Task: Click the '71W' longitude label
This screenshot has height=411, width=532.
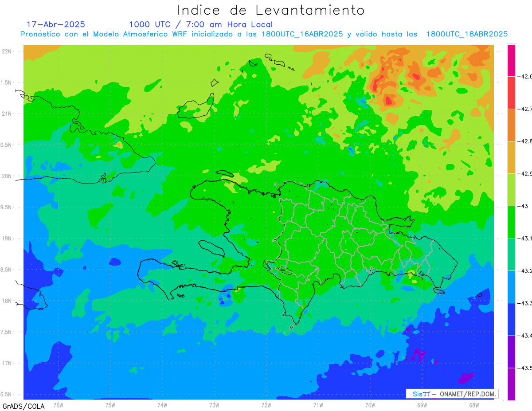Action: coord(318,405)
